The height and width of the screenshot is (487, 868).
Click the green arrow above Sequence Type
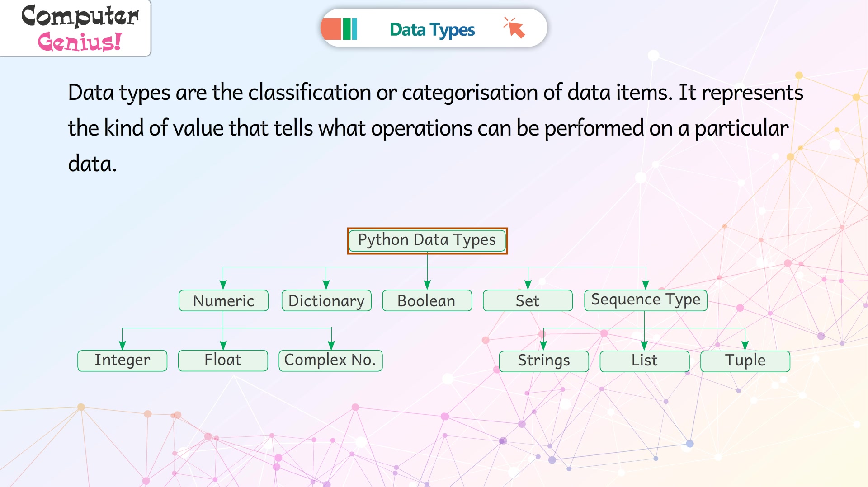646,285
